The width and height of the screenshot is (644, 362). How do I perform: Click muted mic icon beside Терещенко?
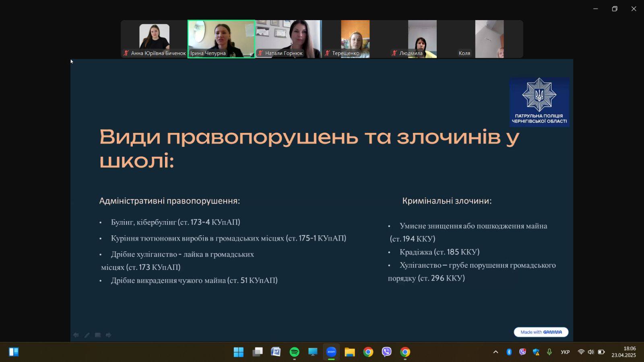click(x=327, y=53)
